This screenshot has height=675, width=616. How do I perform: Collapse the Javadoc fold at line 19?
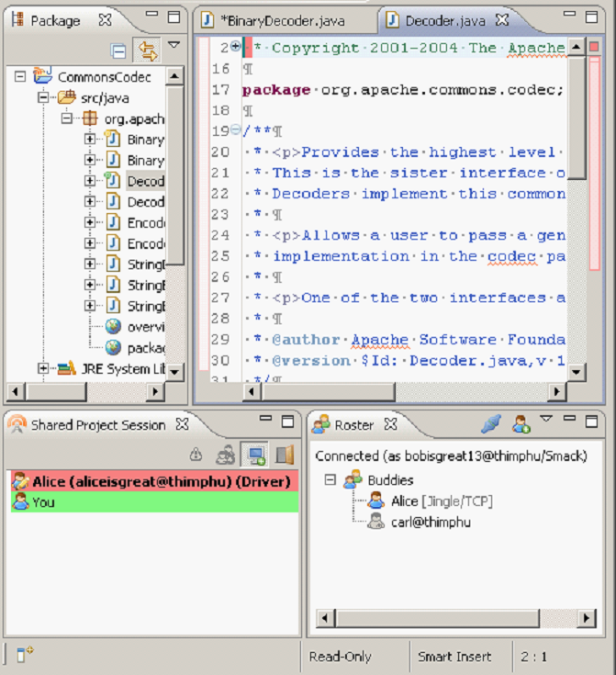coord(235,129)
